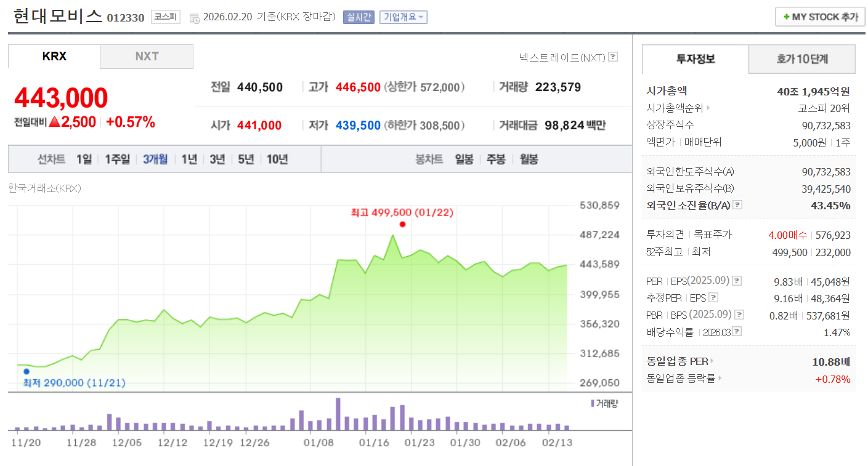
Task: Click the 시가총액 value 40조 1,945억원
Action: pyautogui.click(x=813, y=92)
